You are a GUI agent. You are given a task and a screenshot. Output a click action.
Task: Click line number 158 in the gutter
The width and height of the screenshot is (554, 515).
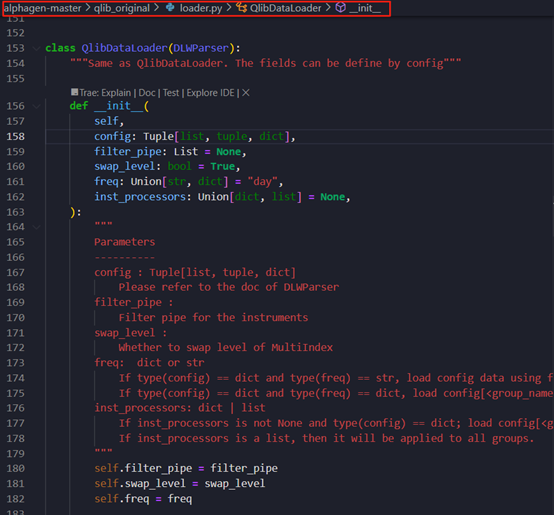point(16,136)
